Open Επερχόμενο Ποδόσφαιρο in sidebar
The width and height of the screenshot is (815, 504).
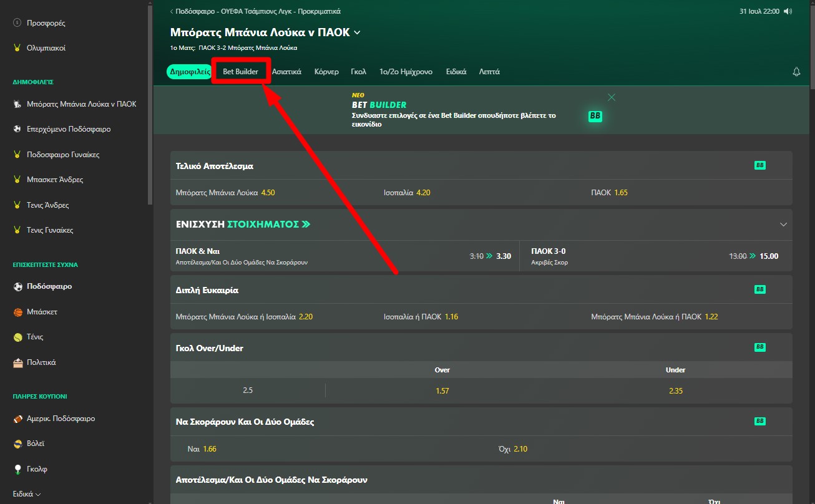(x=69, y=129)
